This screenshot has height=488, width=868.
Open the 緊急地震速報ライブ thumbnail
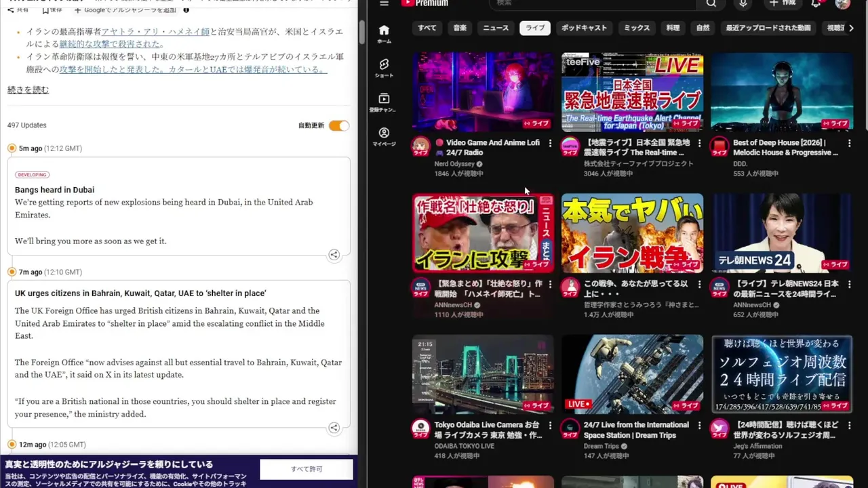pyautogui.click(x=632, y=92)
